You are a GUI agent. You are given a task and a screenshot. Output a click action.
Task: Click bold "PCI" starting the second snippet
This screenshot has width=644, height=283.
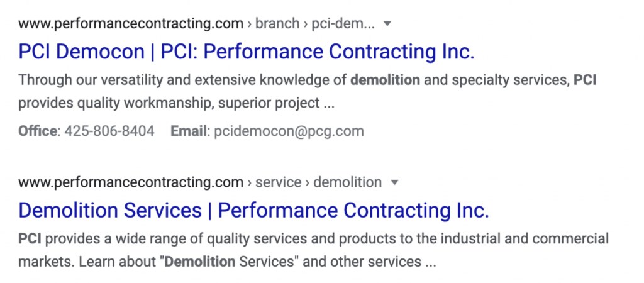point(30,238)
